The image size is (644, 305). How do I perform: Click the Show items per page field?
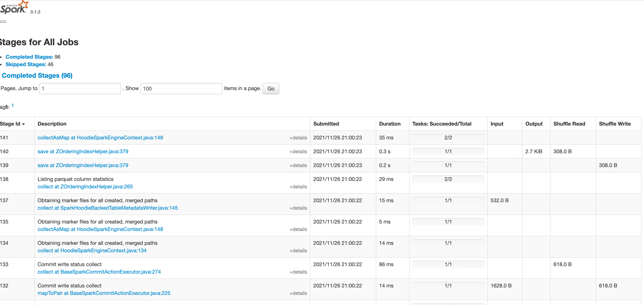pyautogui.click(x=181, y=89)
